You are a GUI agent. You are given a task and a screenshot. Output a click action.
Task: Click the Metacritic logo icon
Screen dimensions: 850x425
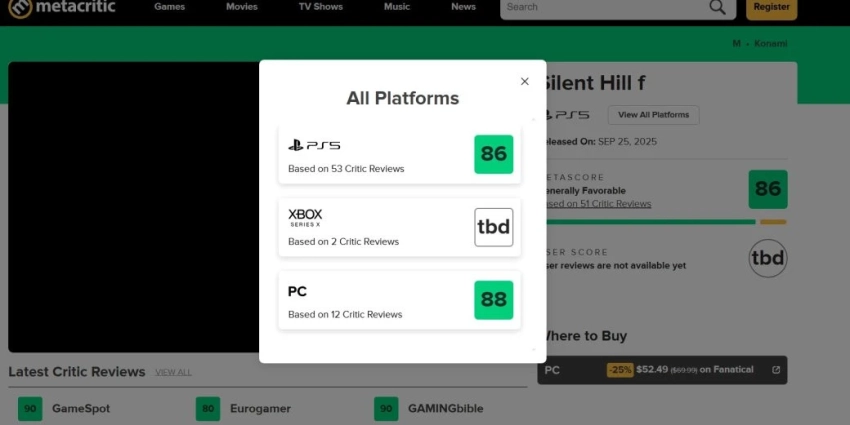[x=19, y=8]
